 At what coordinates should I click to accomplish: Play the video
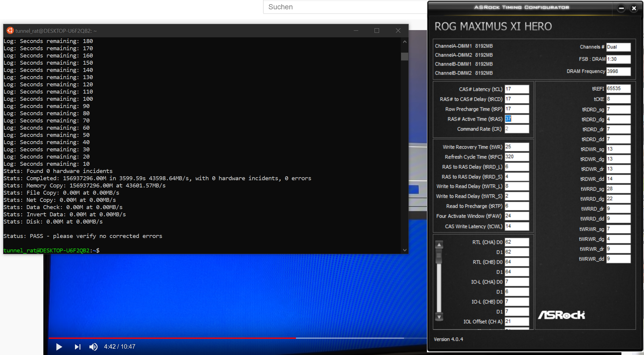[59, 347]
